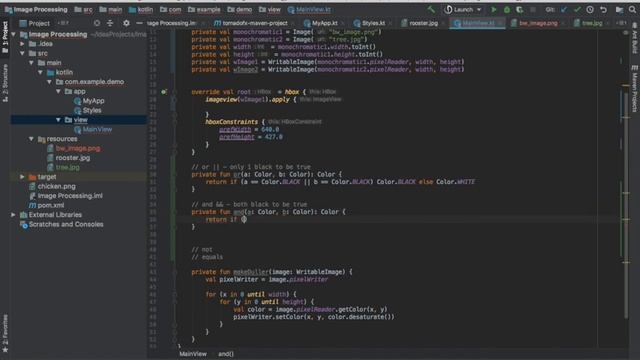This screenshot has width=640, height=360.
Task: Run with coverage icon in the toolbar
Action: (520, 9)
